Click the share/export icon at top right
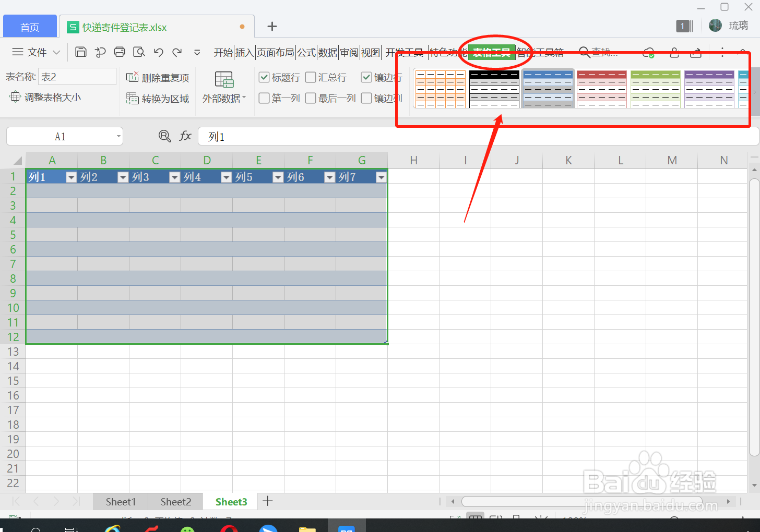The width and height of the screenshot is (760, 532). coord(696,52)
